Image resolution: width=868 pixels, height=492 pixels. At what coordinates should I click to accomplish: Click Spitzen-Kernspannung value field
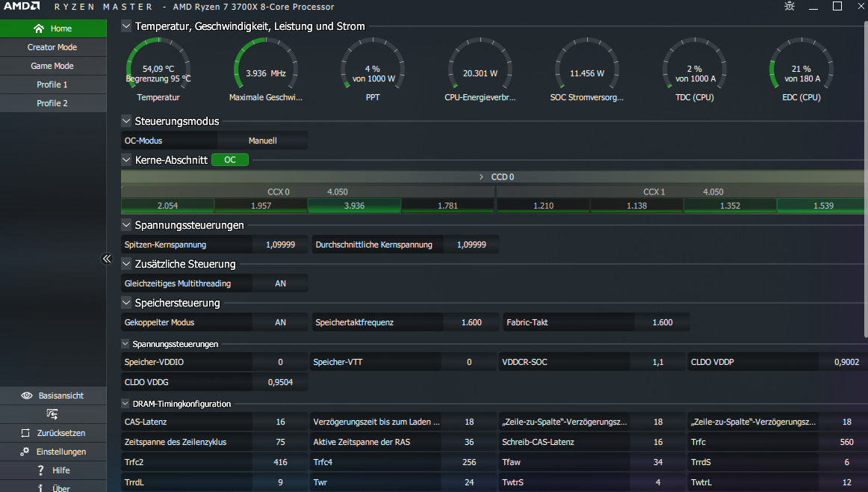280,245
